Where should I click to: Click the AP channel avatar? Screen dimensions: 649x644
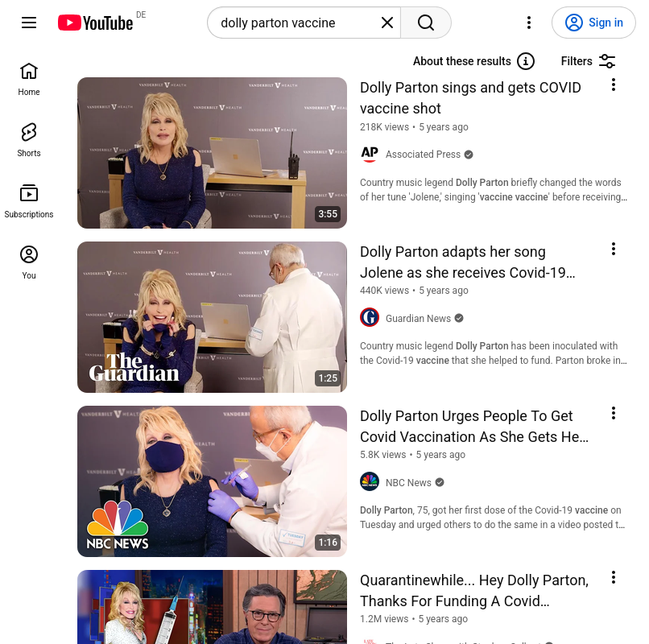coord(370,155)
